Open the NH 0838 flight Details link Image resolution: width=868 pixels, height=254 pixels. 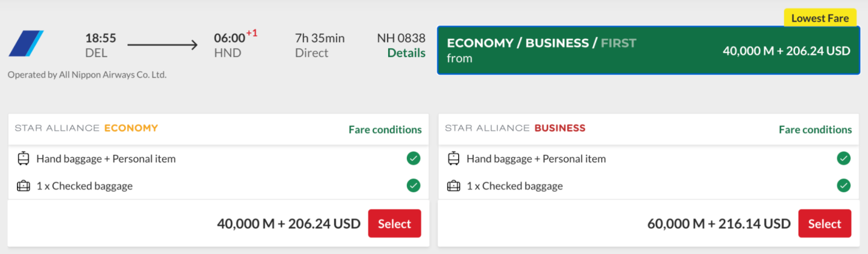406,53
